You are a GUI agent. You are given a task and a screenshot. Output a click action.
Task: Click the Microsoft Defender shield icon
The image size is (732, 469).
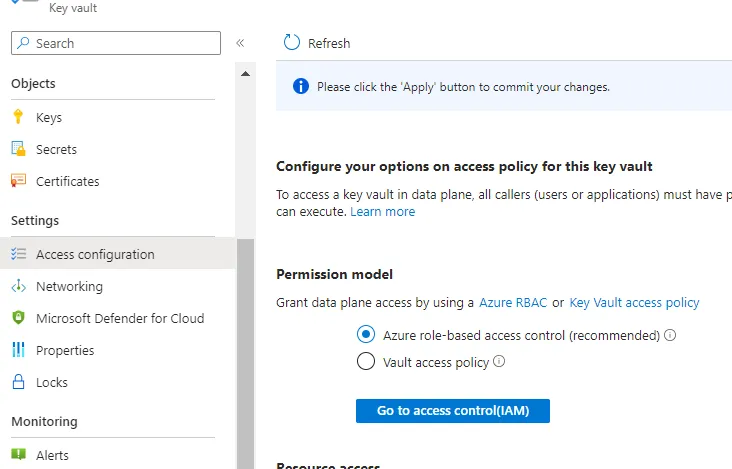(17, 318)
